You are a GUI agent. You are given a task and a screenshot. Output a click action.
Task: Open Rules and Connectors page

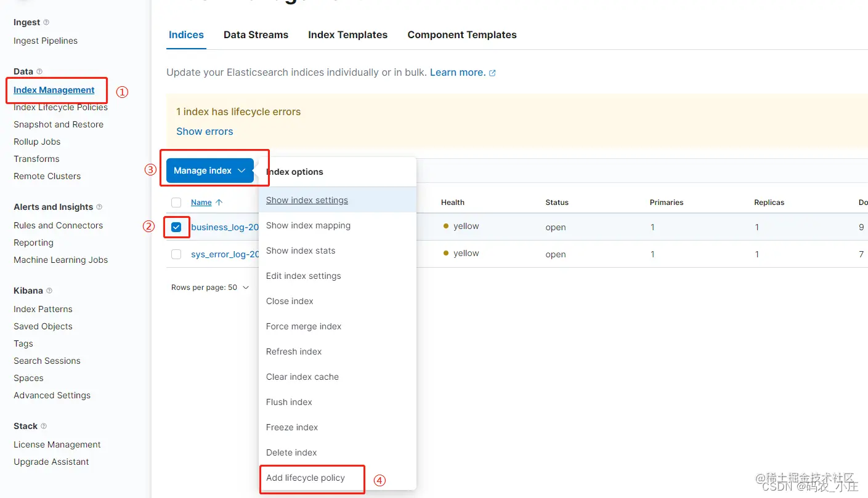(x=58, y=225)
